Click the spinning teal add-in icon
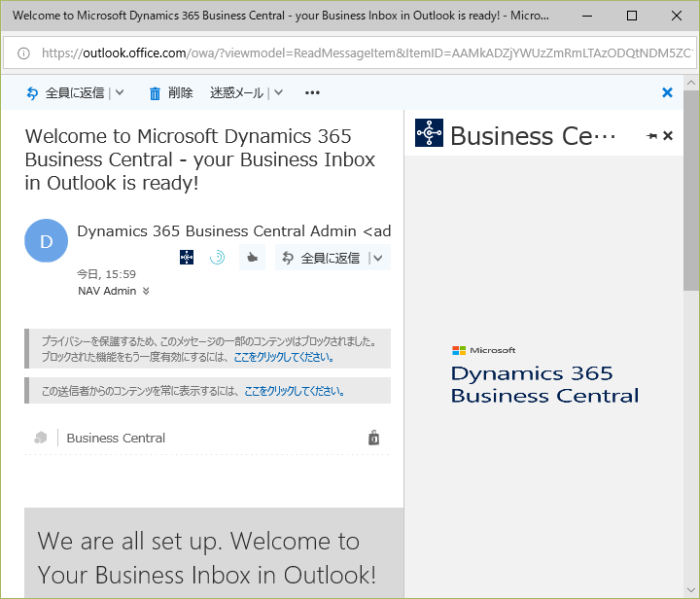Image resolution: width=700 pixels, height=599 pixels. tap(217, 257)
